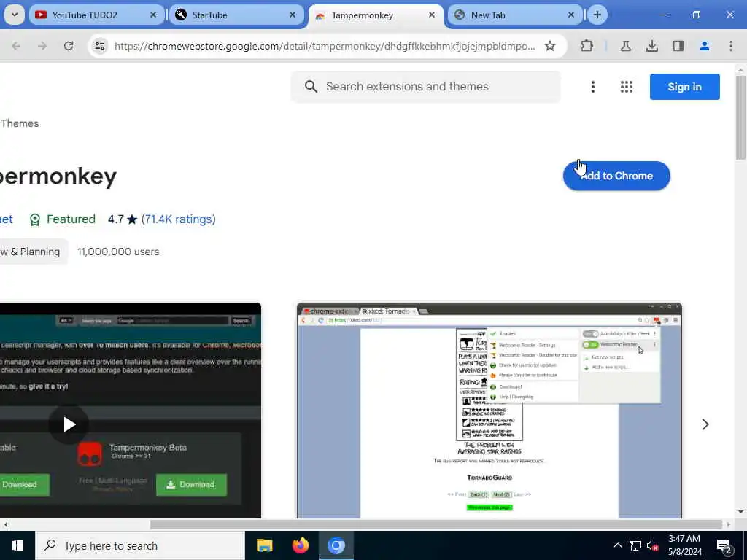Go forward to next page

click(x=42, y=46)
